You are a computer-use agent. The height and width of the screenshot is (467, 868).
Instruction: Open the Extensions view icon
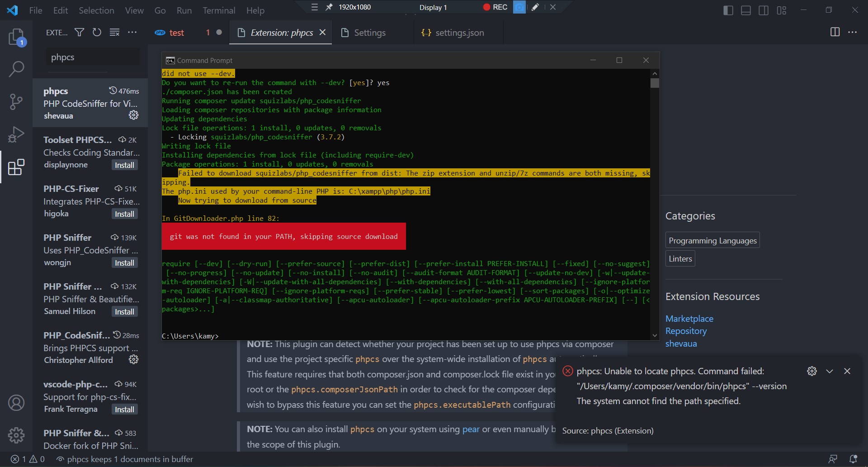point(16,167)
